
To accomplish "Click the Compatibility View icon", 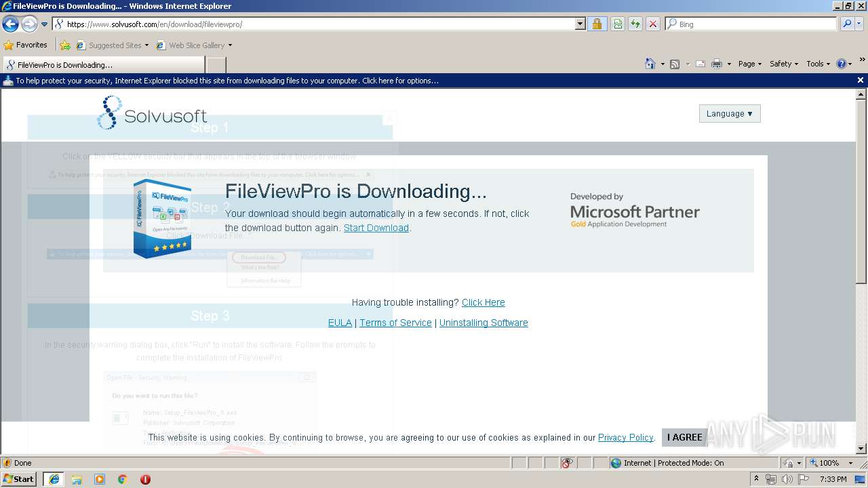I will point(618,24).
